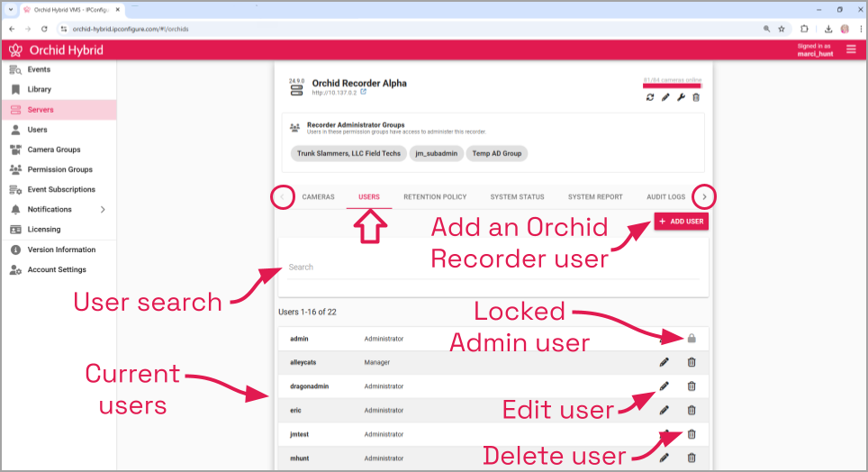This screenshot has height=472, width=868.
Task: Go back in the browser
Action: click(13, 29)
